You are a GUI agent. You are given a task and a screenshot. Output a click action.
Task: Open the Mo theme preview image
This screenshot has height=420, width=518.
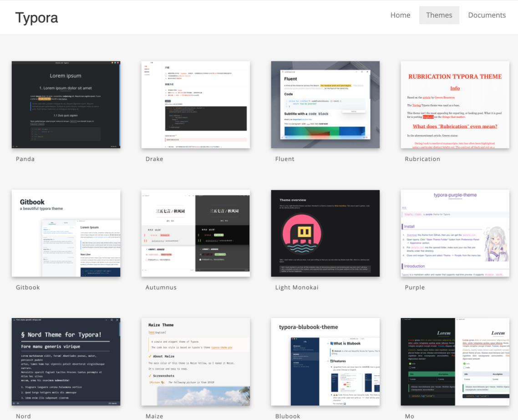coord(455,362)
